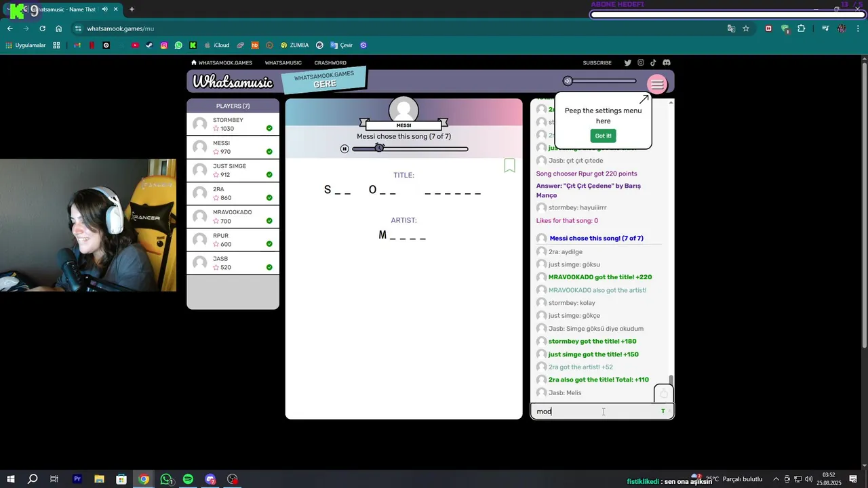The width and height of the screenshot is (868, 488).
Task: Select player MRAVOOKADO in players list
Action: (233, 216)
